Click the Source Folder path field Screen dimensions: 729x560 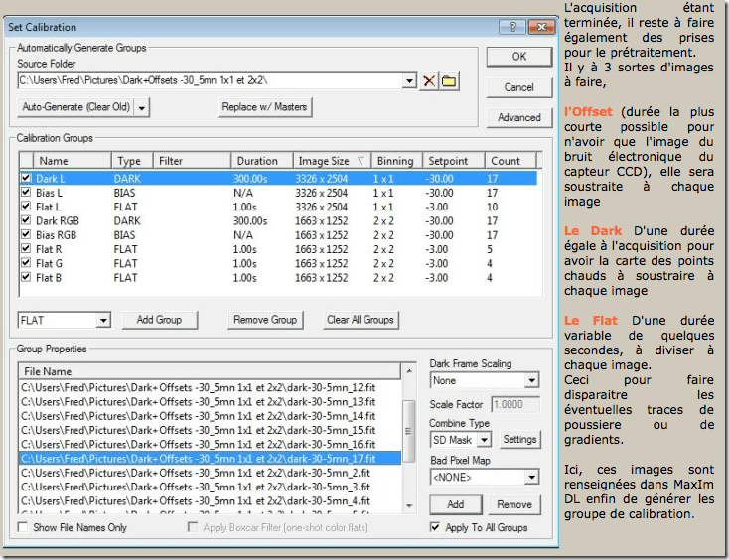point(211,80)
